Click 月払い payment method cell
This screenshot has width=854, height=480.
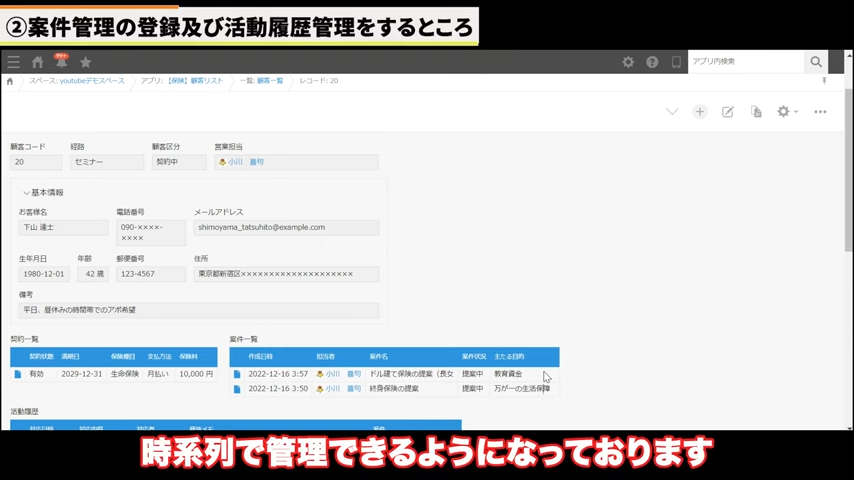coord(158,374)
